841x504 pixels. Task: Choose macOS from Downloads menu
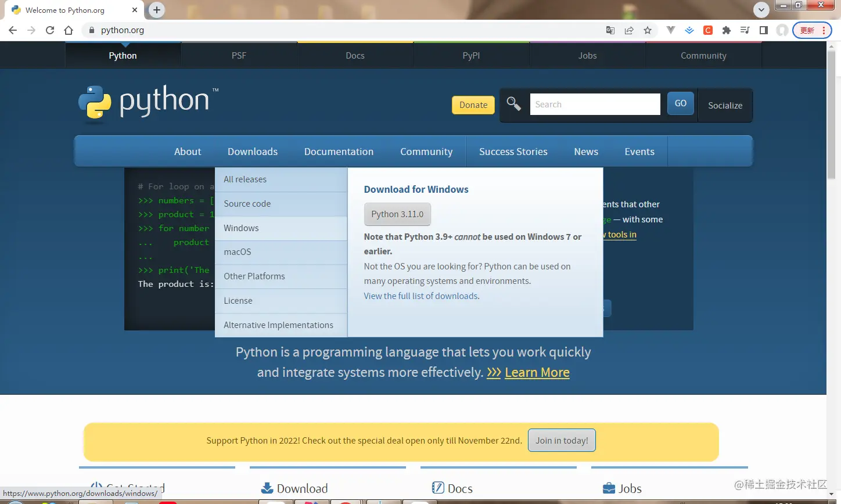[281, 252]
